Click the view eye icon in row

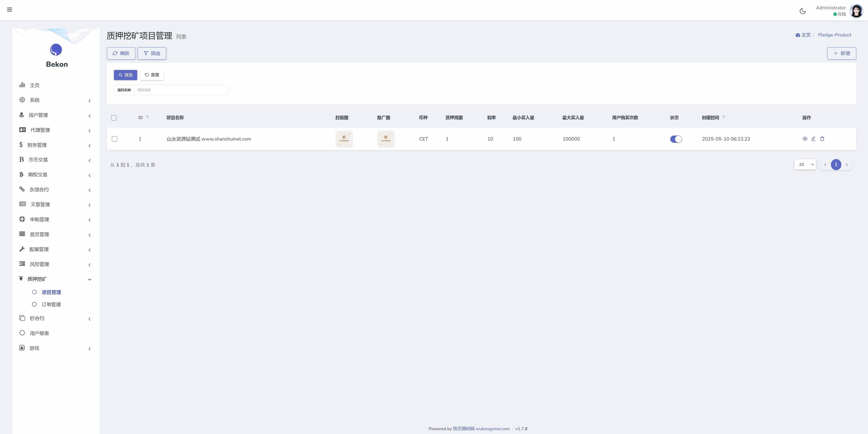tap(805, 139)
